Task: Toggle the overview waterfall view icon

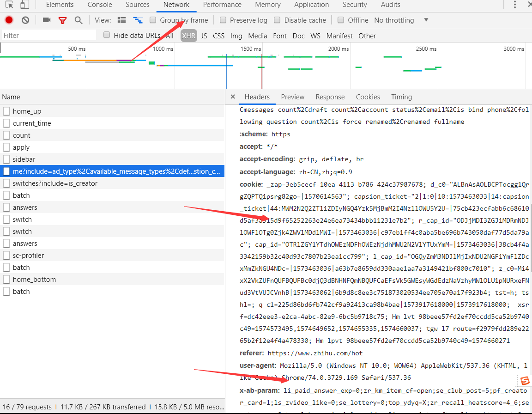Action: coord(138,20)
